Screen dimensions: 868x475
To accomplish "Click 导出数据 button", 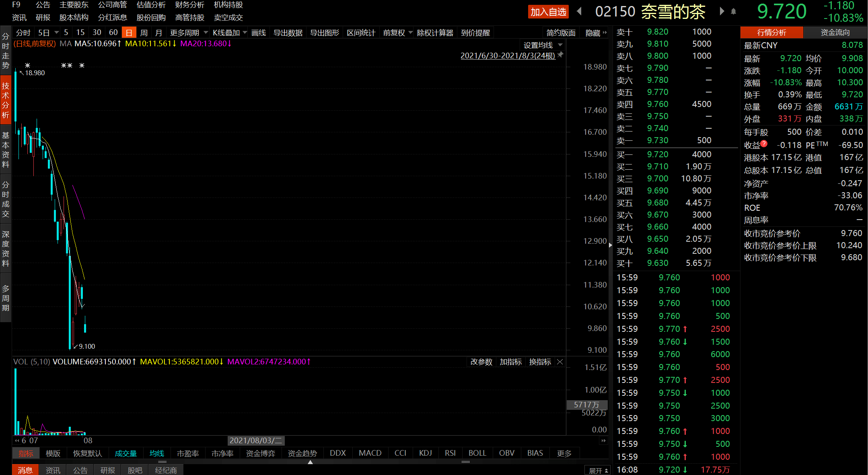I will (x=288, y=33).
